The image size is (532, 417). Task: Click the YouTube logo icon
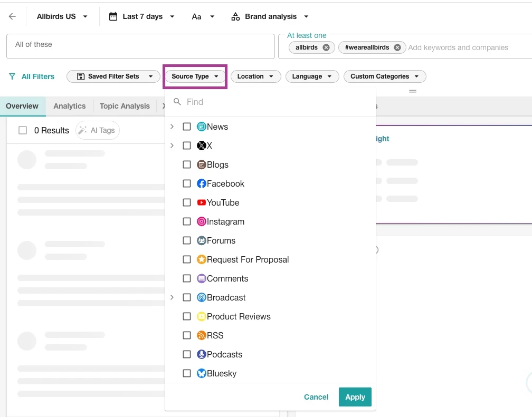202,202
